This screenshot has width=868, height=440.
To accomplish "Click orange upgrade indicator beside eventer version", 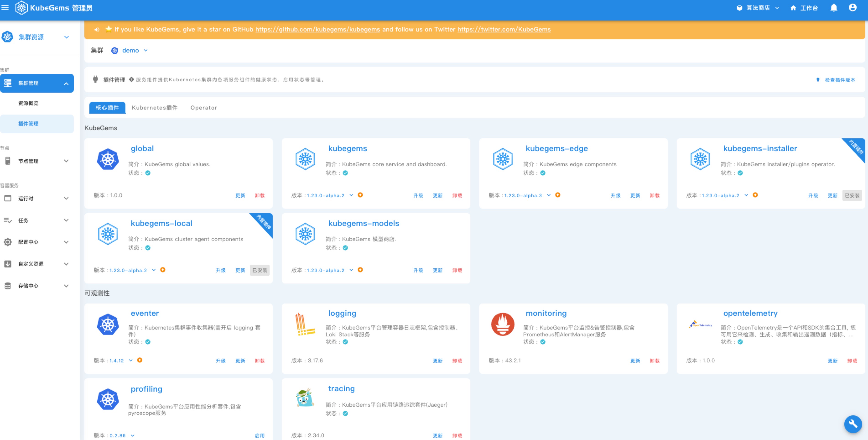I will pos(140,360).
